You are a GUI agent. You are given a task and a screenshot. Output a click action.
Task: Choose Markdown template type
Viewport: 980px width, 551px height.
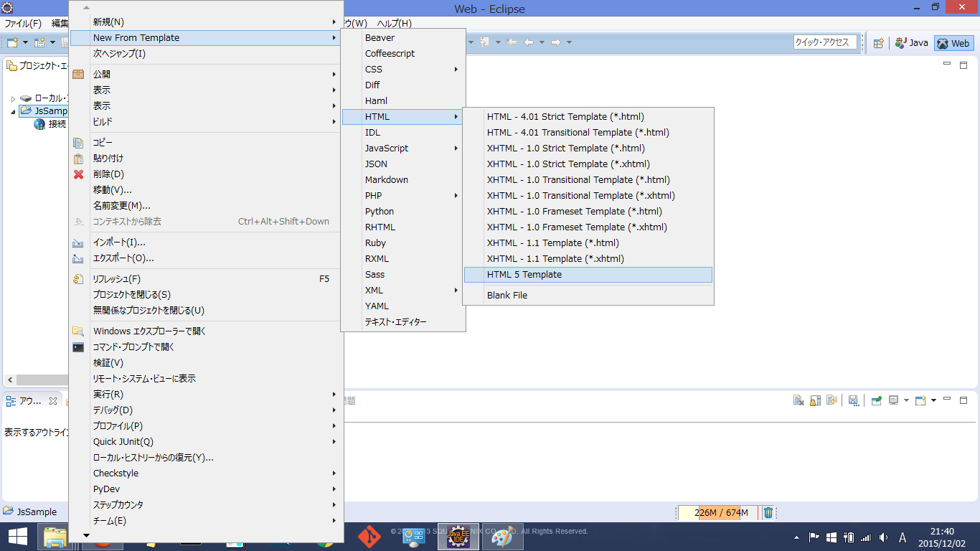pyautogui.click(x=403, y=179)
